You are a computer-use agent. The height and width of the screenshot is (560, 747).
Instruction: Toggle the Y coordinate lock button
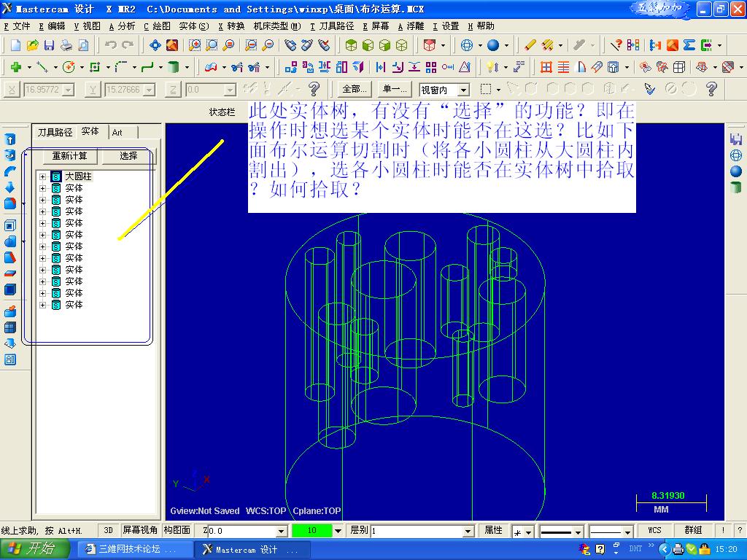point(93,89)
